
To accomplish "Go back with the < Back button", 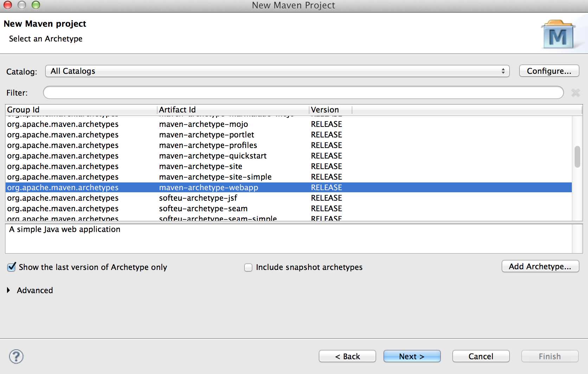I will [347, 356].
